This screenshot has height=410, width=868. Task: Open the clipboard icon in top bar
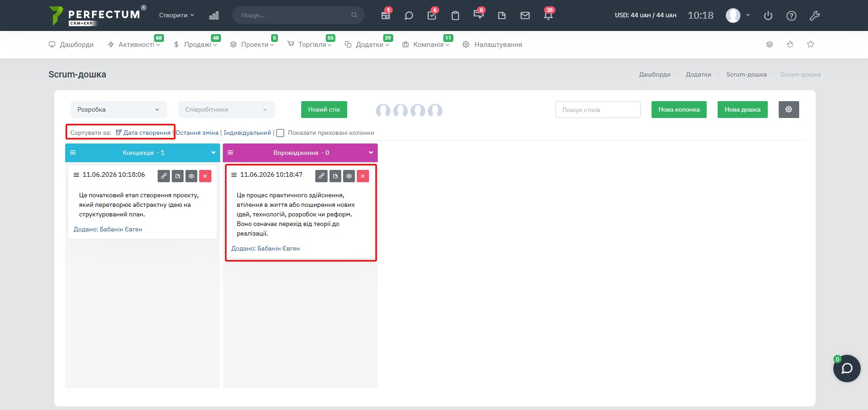[455, 15]
